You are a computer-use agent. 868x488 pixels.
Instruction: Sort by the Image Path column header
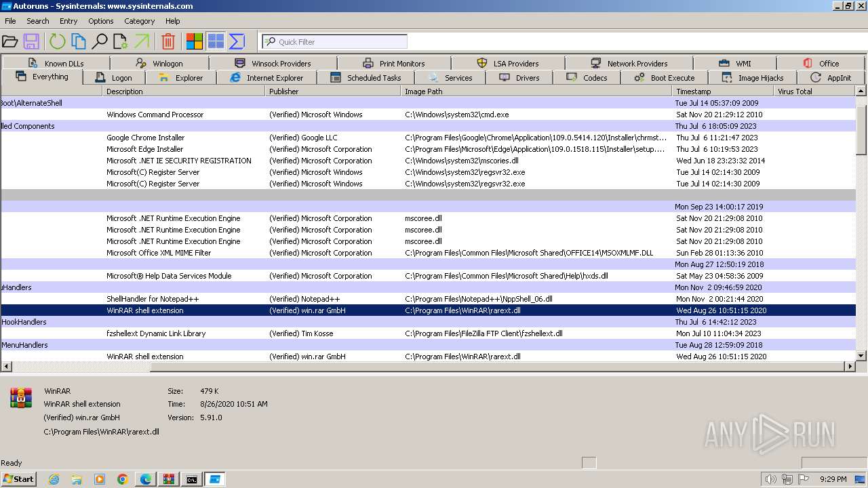pos(537,91)
